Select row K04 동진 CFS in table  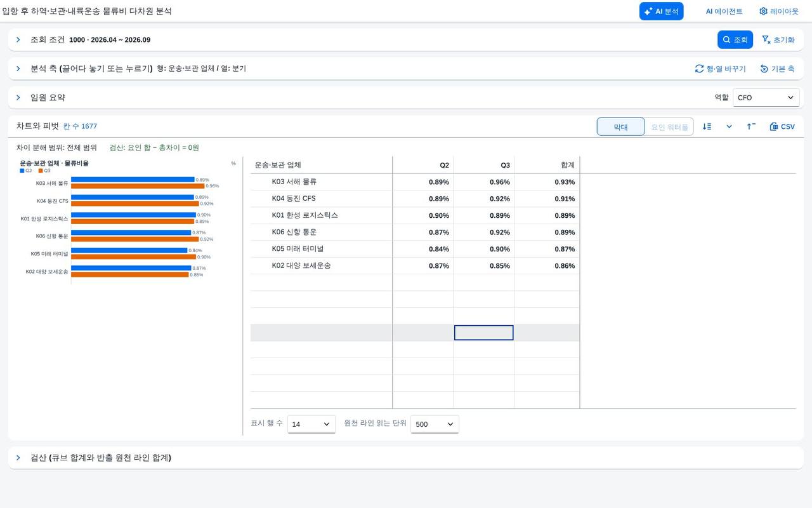pos(415,199)
